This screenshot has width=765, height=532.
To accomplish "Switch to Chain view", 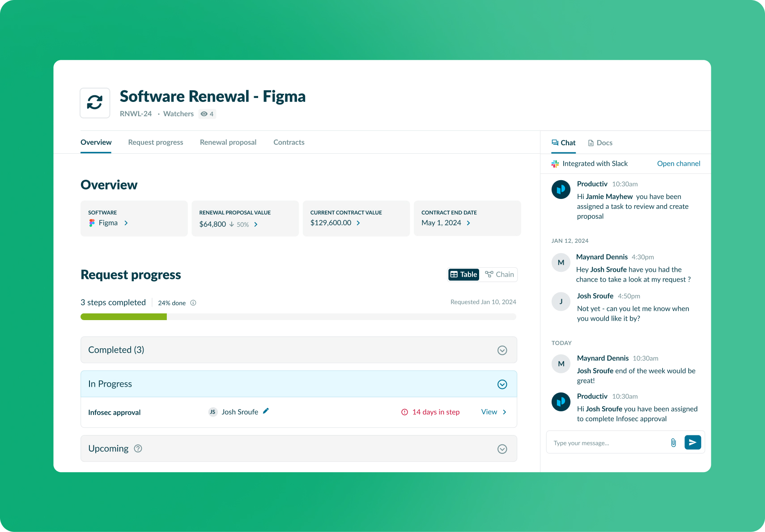I will [x=500, y=274].
